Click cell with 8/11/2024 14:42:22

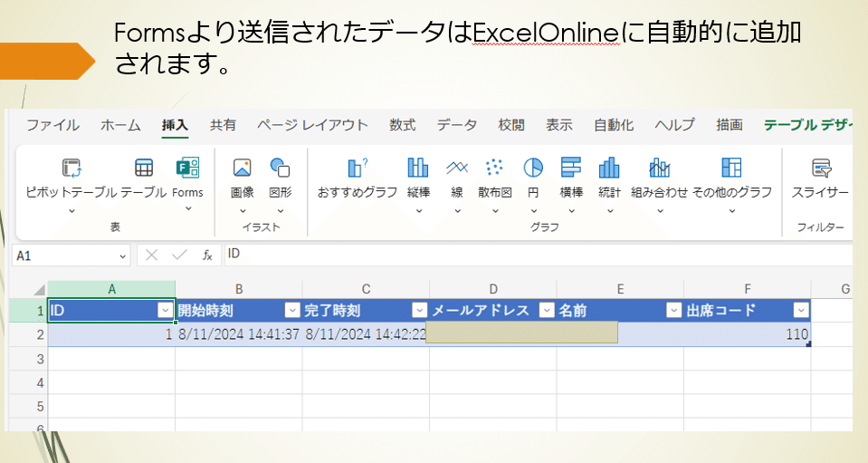pos(366,334)
